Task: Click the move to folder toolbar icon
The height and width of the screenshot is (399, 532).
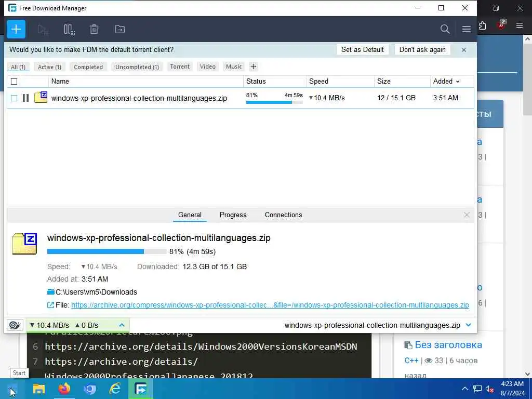Action: click(x=120, y=29)
